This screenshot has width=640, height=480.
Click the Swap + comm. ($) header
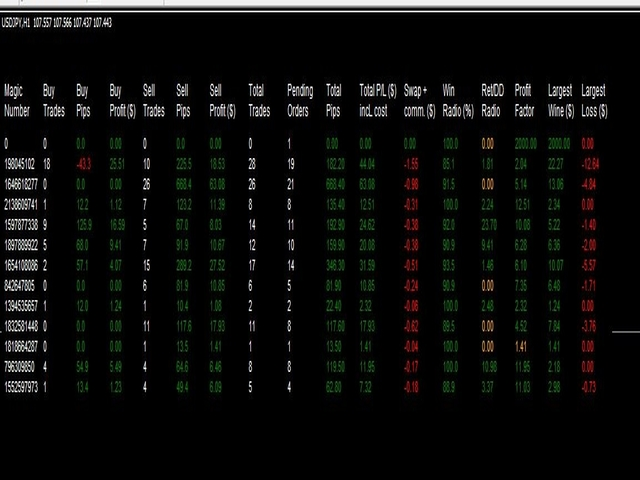(420, 100)
